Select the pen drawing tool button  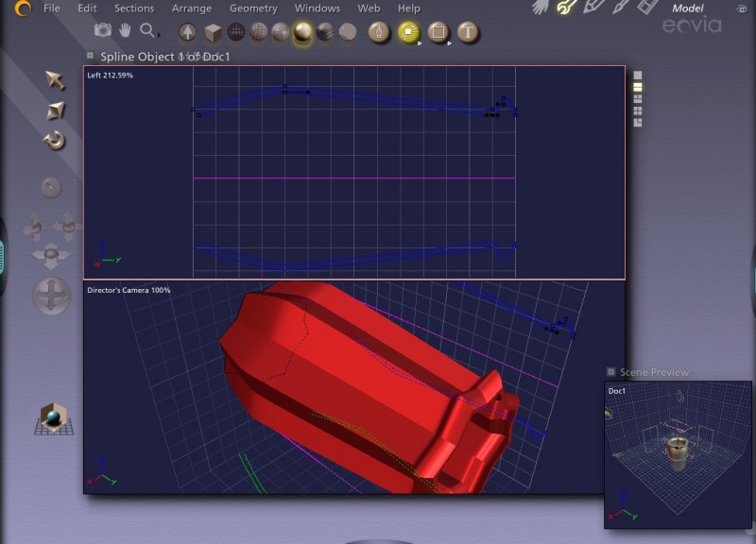coord(379,33)
